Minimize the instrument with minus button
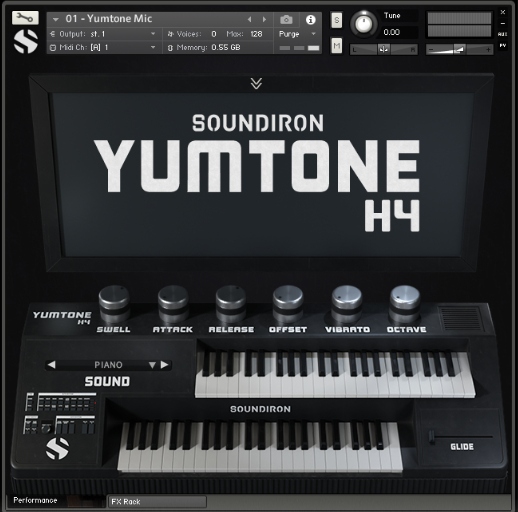 (503, 23)
